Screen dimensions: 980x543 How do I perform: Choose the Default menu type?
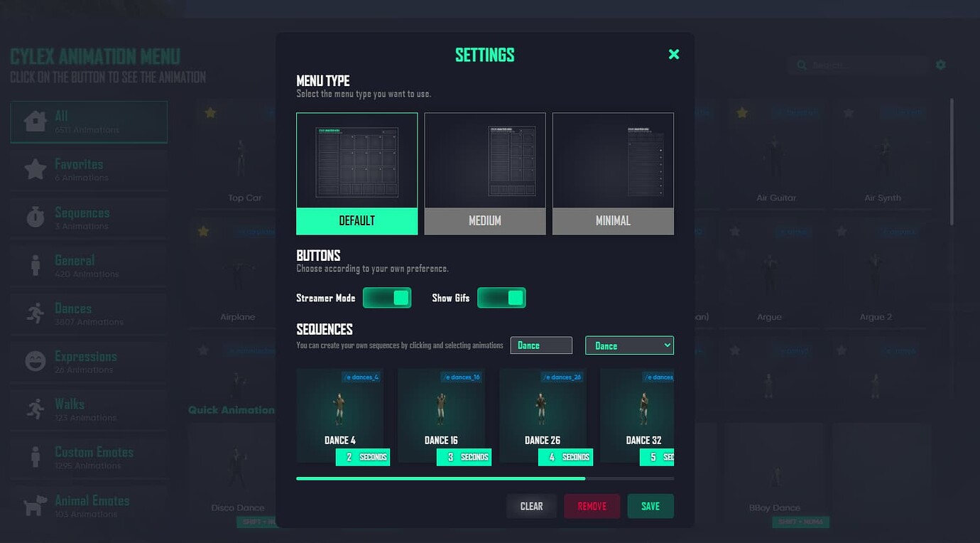point(357,173)
